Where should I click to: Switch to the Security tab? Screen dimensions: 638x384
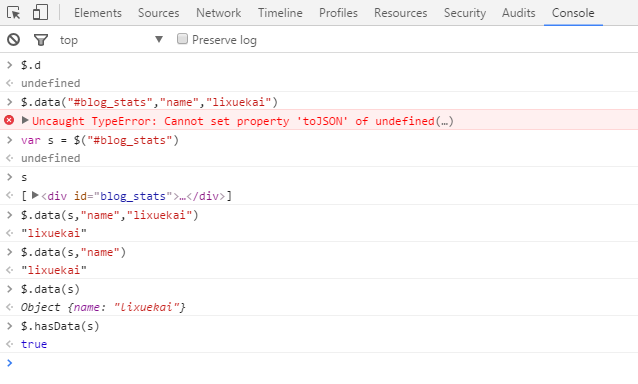pos(465,13)
